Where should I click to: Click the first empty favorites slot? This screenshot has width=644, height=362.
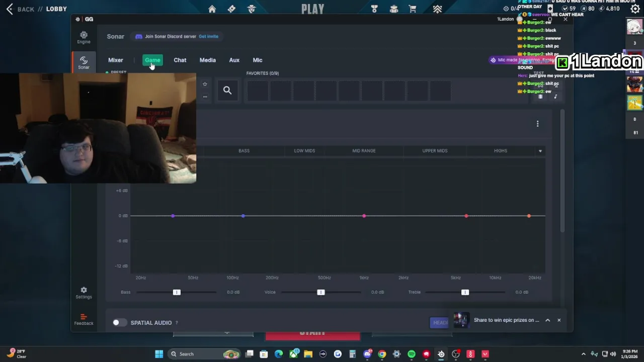258,90
